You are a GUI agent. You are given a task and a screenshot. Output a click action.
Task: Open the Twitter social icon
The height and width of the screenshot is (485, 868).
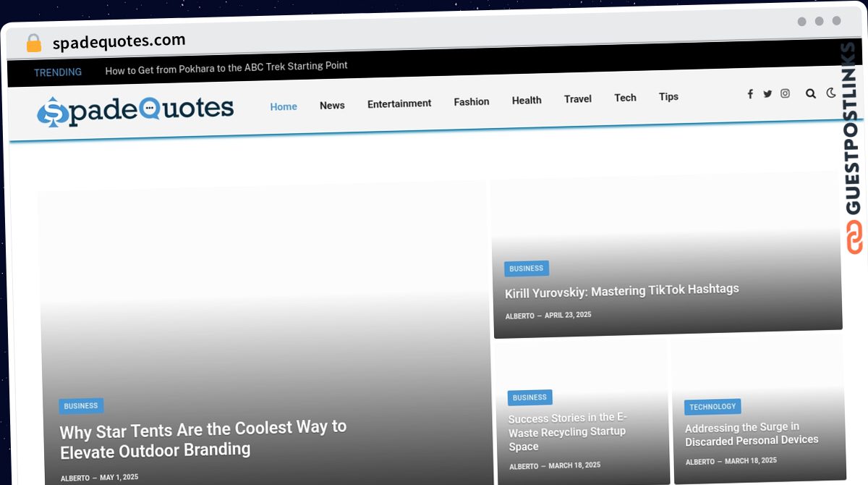(x=767, y=94)
